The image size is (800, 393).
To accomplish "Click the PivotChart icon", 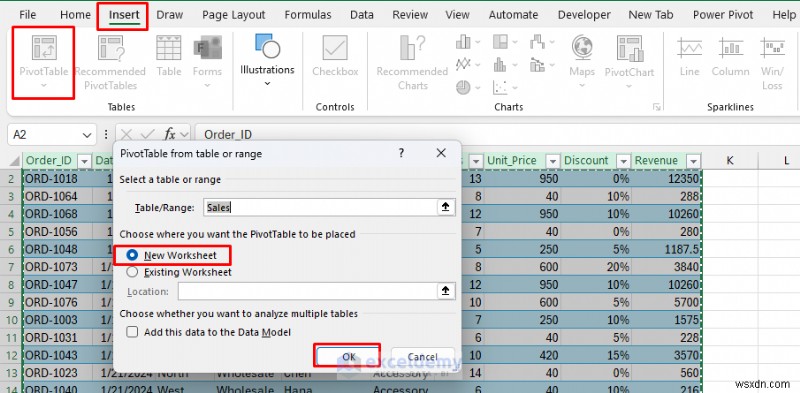I will click(x=629, y=48).
